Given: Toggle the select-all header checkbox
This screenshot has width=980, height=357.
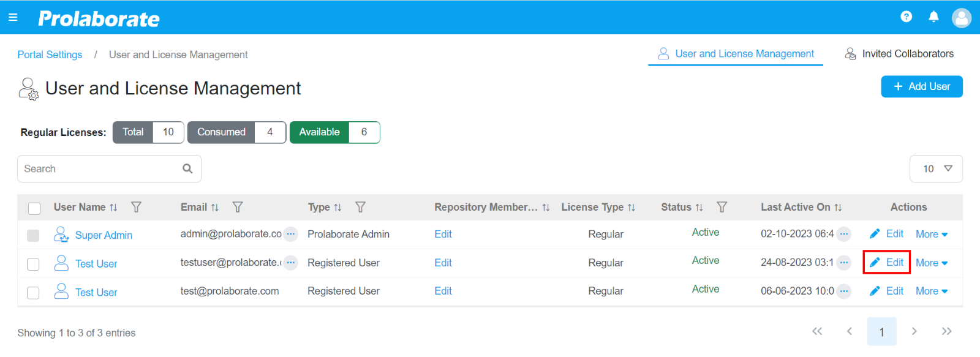Looking at the screenshot, I should pos(34,208).
